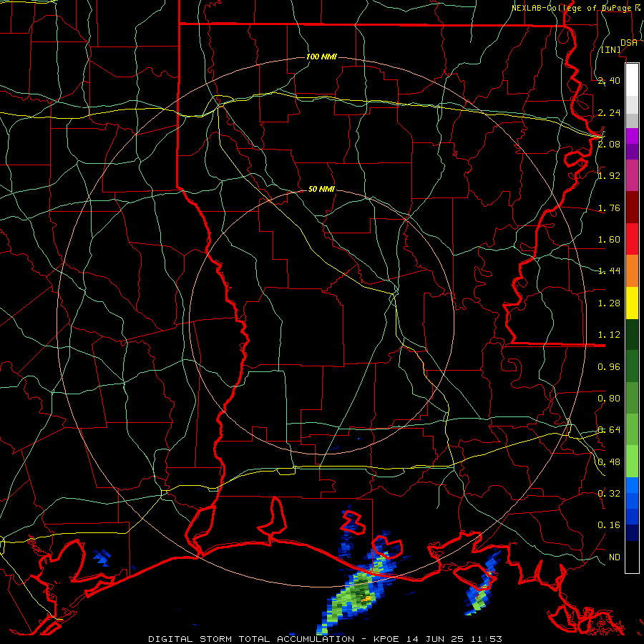
Task: Click the "100 NMI" range ring label
Action: [x=321, y=57]
